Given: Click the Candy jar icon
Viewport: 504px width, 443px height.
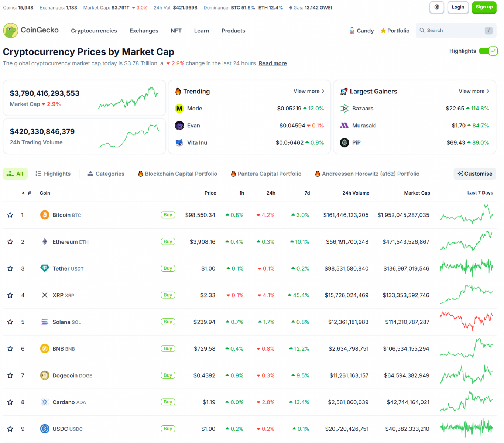Looking at the screenshot, I should click(352, 31).
